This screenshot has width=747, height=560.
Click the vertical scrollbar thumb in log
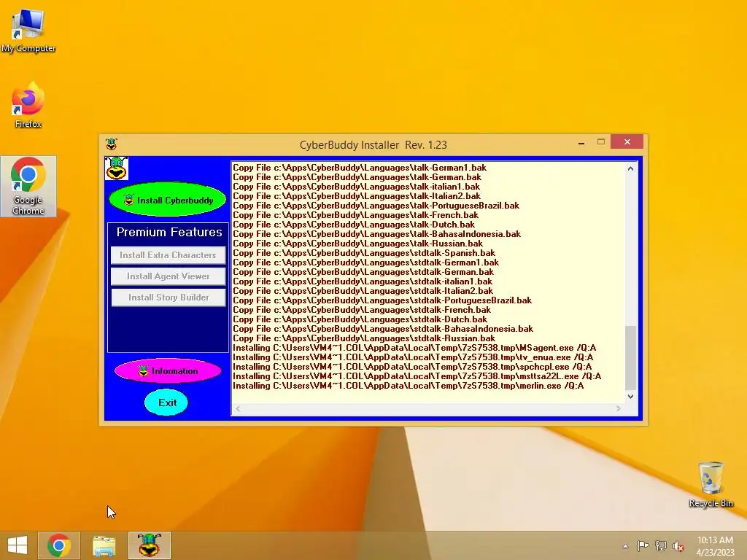630,357
